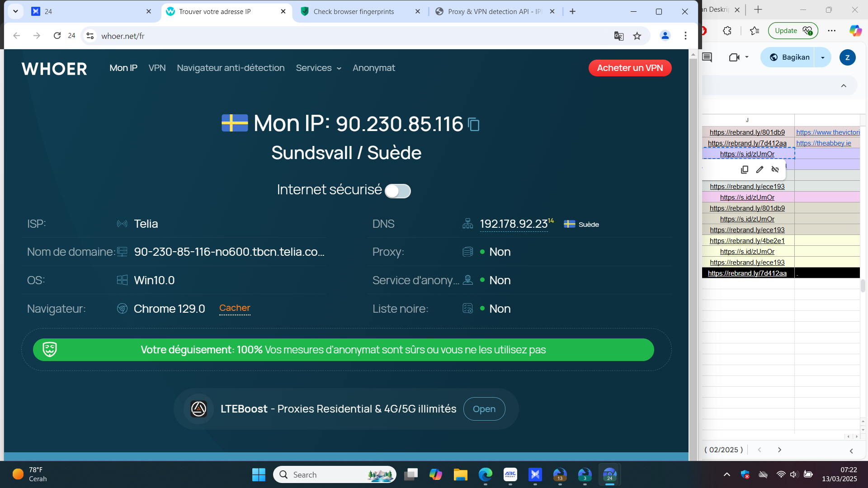Viewport: 868px width, 488px height.
Task: Click the LTEBoost logo icon
Action: (x=198, y=409)
